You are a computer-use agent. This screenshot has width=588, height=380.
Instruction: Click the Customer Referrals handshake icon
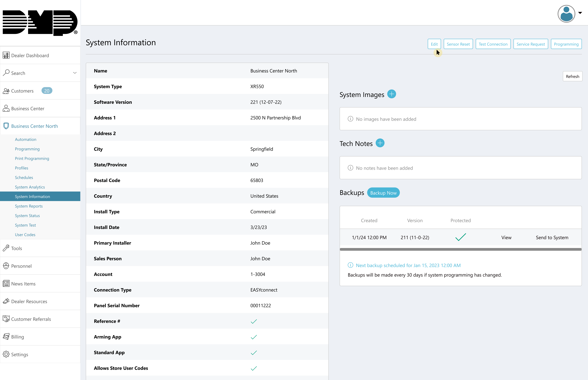(6, 319)
